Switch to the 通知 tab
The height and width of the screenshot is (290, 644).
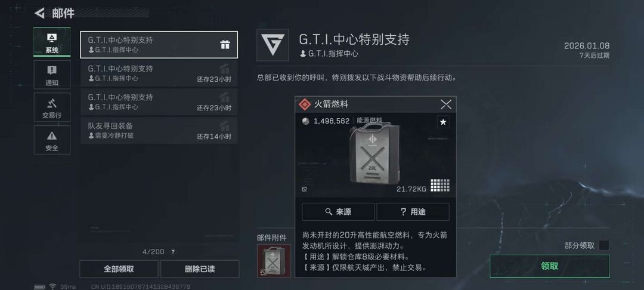(x=52, y=75)
